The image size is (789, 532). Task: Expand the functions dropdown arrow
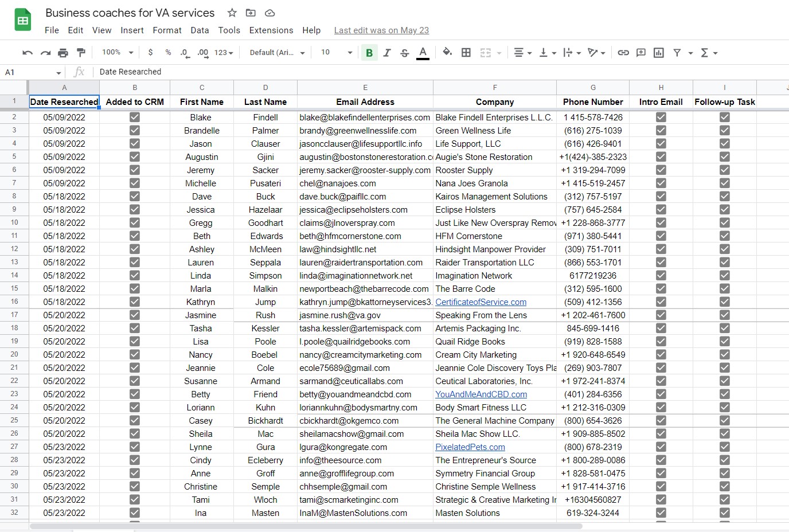(x=715, y=53)
